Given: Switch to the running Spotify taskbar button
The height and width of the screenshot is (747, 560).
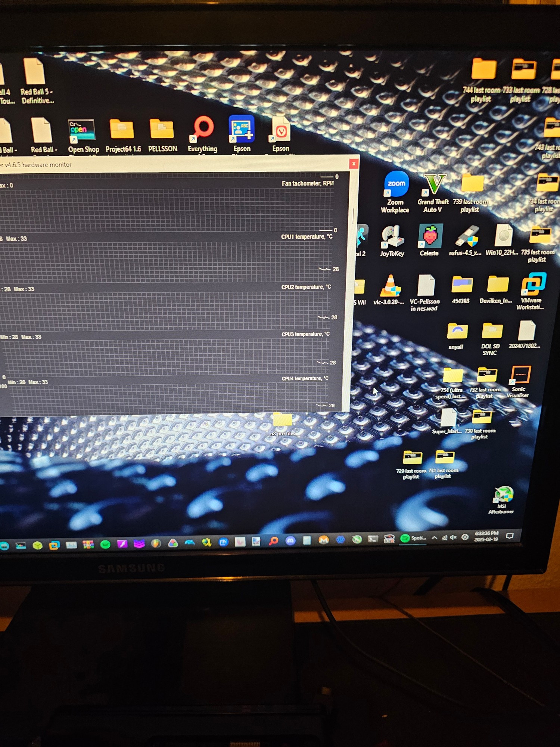Looking at the screenshot, I should point(413,538).
